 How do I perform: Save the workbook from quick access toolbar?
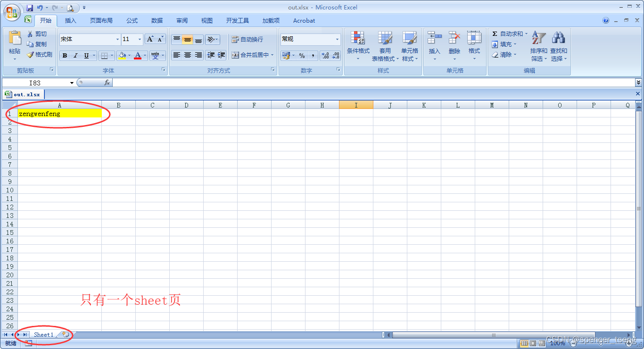pyautogui.click(x=30, y=8)
